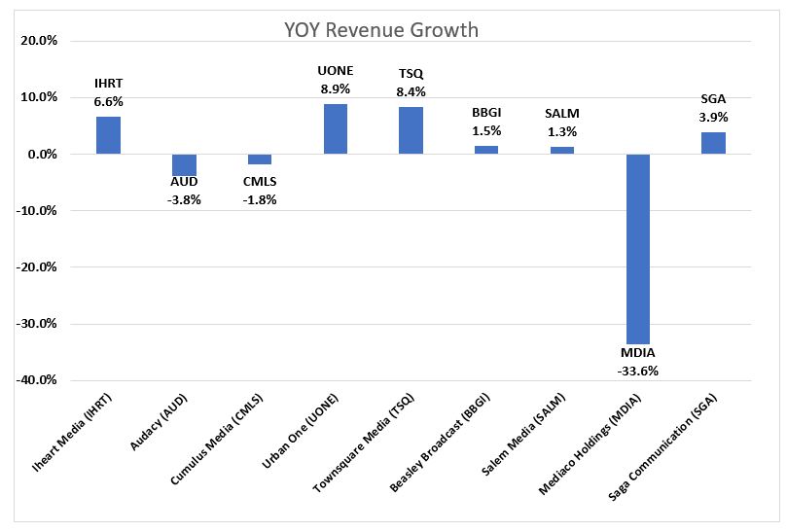This screenshot has width=787, height=532.
Task: Click the -10.0% axis label
Action: click(x=37, y=211)
